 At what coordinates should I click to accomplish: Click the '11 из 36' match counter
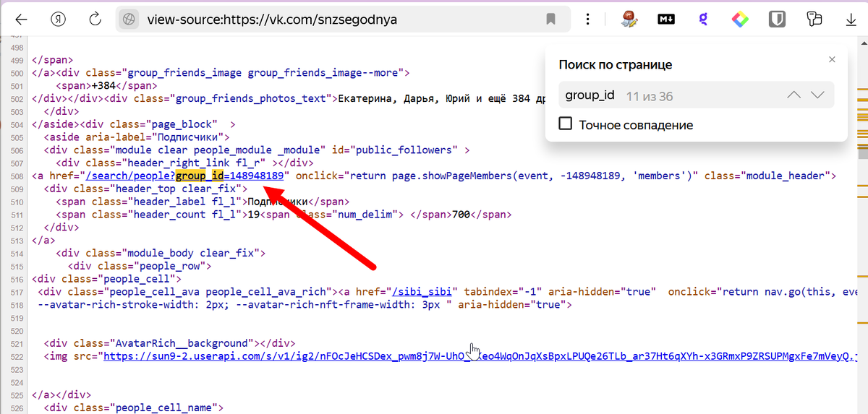pos(650,95)
